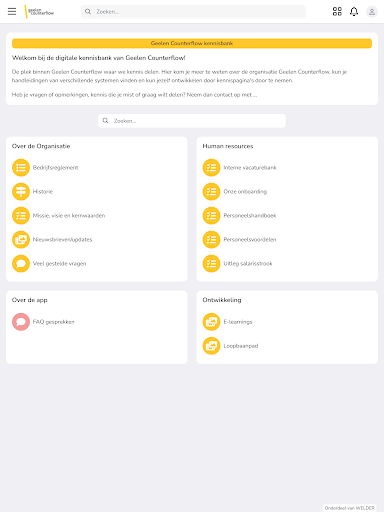Click the pink FAQ gesprekken icon
Image resolution: width=384 pixels, height=512 pixels.
[x=21, y=322]
